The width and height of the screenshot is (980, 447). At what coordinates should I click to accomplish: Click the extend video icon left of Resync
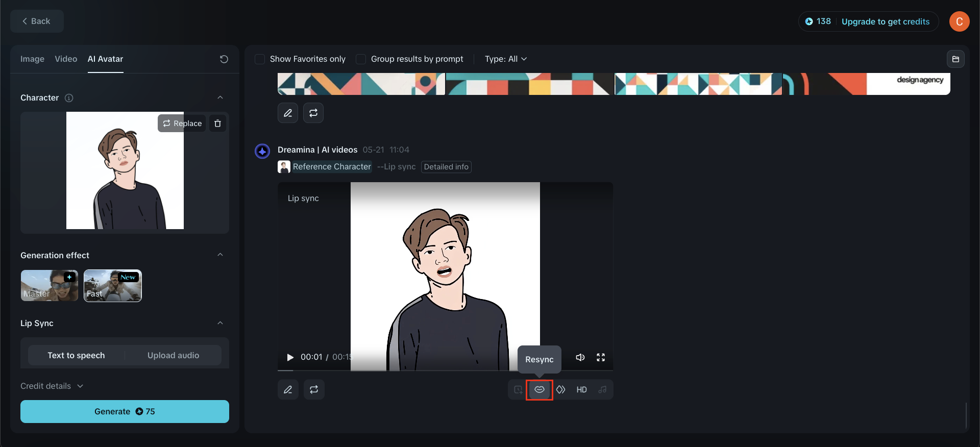point(518,390)
